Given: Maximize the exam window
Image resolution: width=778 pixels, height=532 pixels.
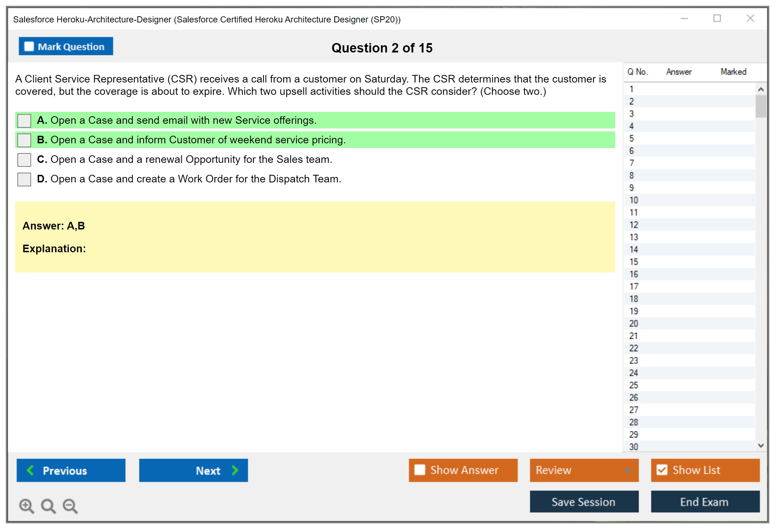Looking at the screenshot, I should [717, 18].
